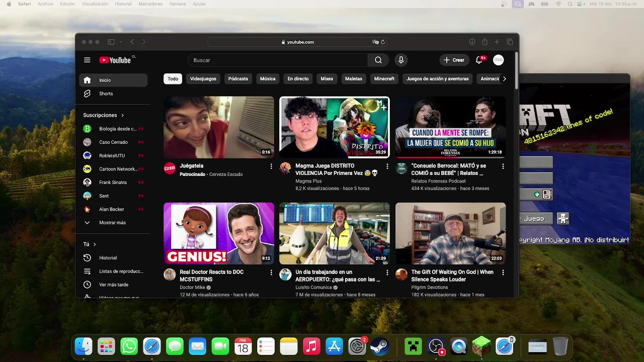Reload the page with the refresh icon
Screen dimensions: 644x362
click(x=383, y=42)
